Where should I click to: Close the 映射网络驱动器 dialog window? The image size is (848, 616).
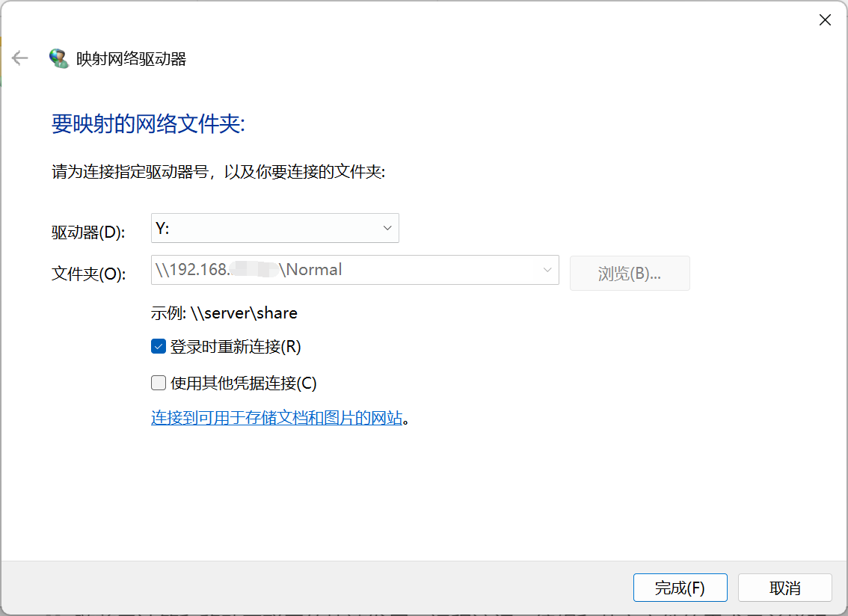(x=825, y=20)
